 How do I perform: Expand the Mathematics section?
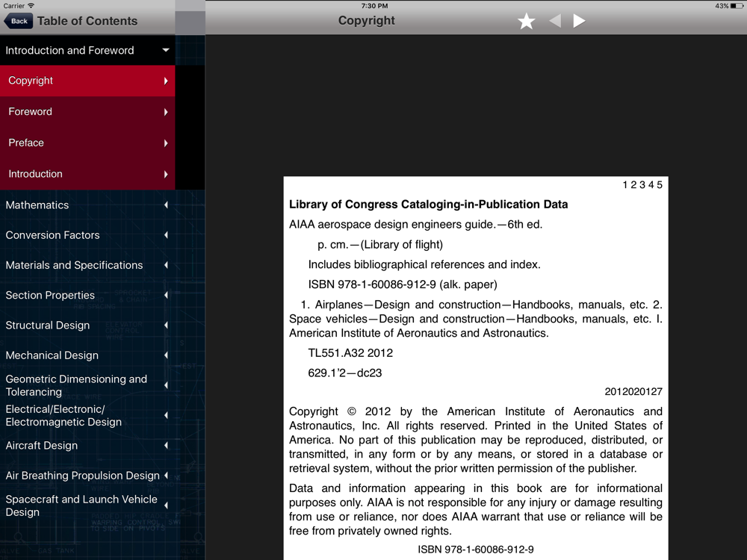point(87,205)
